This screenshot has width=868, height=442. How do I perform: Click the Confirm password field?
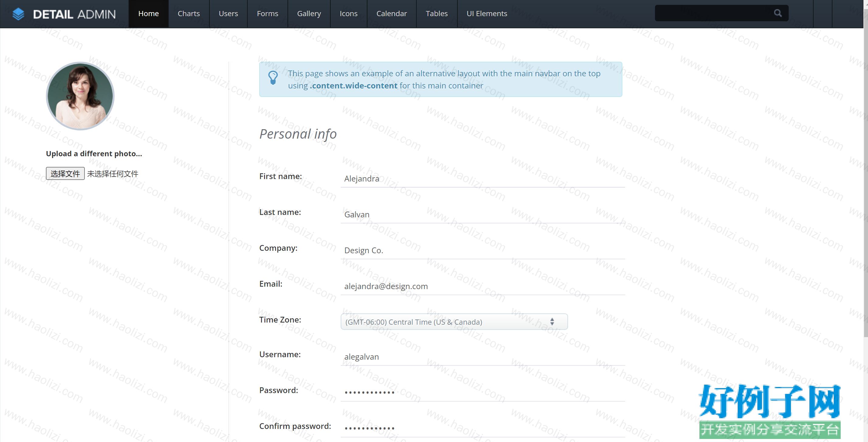(483, 429)
